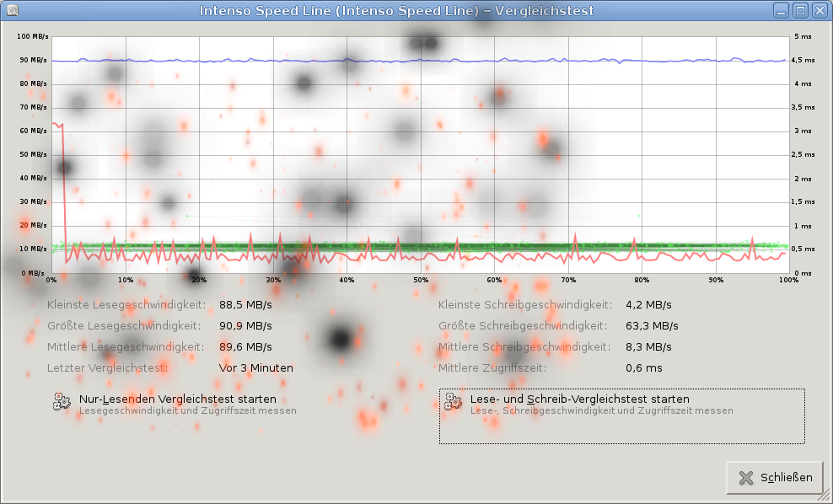This screenshot has width=833, height=504.
Task: Click the value 88,5 MB/s
Action: tap(245, 305)
